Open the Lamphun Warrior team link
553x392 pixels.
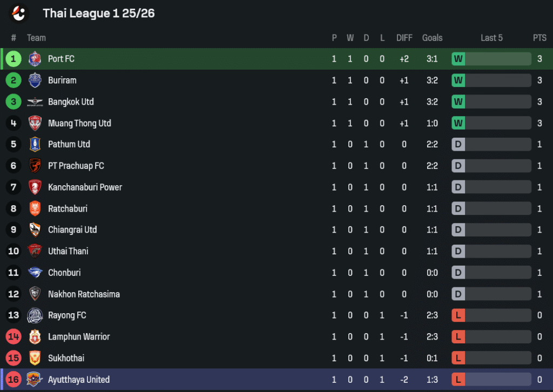click(x=79, y=336)
